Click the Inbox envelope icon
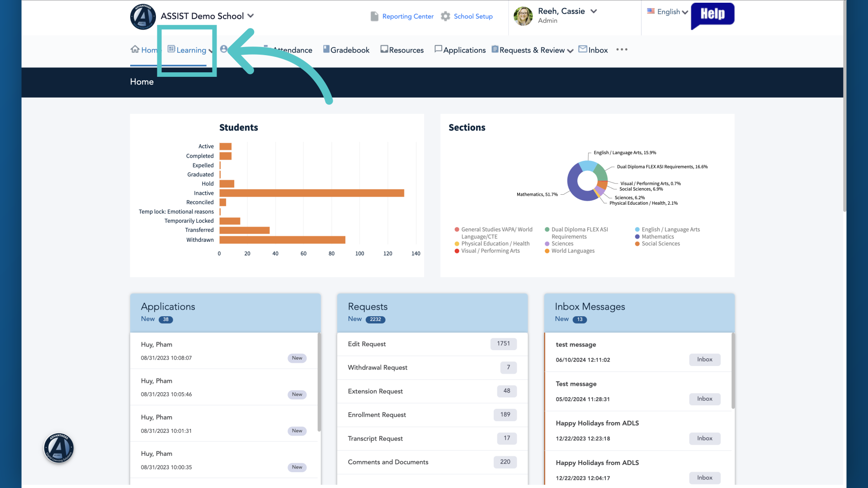Image resolution: width=868 pixels, height=488 pixels. [583, 49]
